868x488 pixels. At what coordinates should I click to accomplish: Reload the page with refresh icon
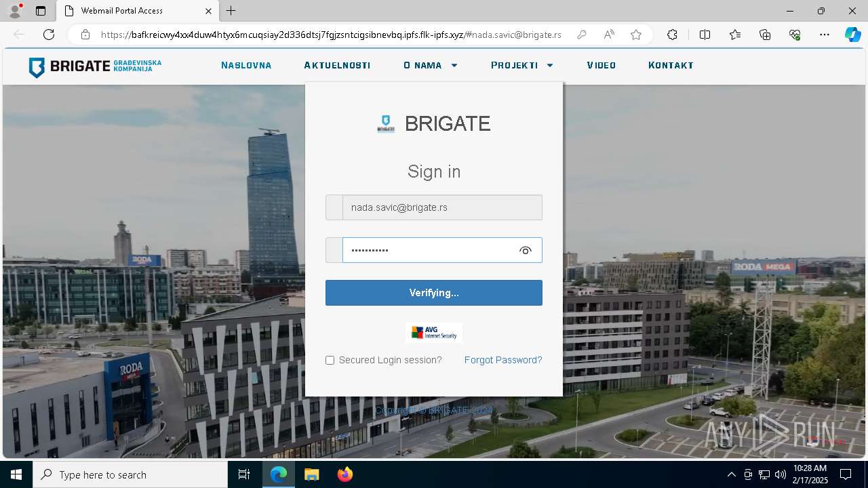click(49, 35)
